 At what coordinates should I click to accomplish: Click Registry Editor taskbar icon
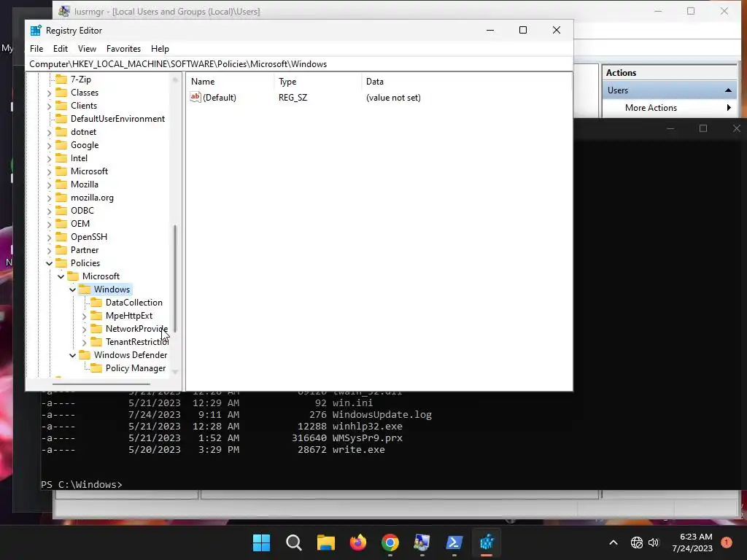pyautogui.click(x=487, y=542)
